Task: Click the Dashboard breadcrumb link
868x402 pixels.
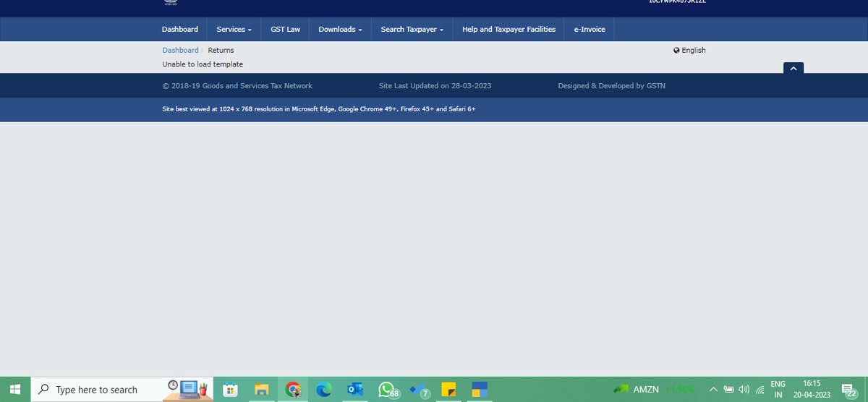Action: tap(180, 50)
